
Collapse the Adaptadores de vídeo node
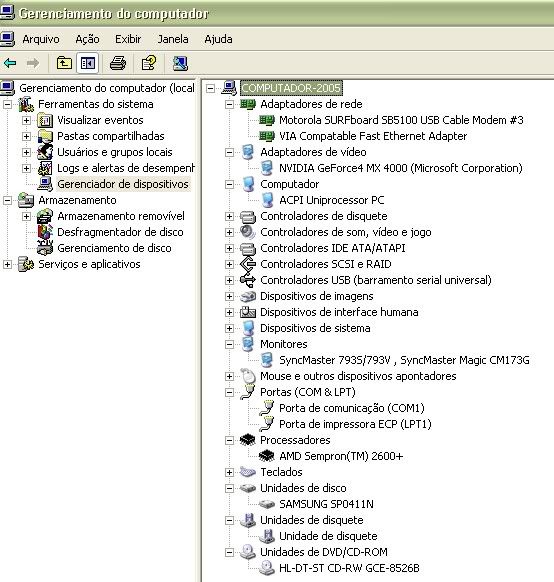[229, 152]
